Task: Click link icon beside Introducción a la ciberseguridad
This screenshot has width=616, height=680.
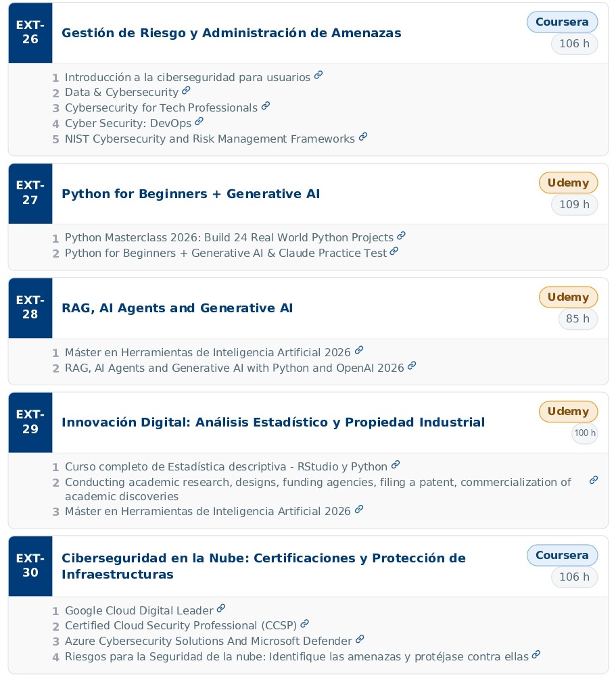Action: coord(318,75)
